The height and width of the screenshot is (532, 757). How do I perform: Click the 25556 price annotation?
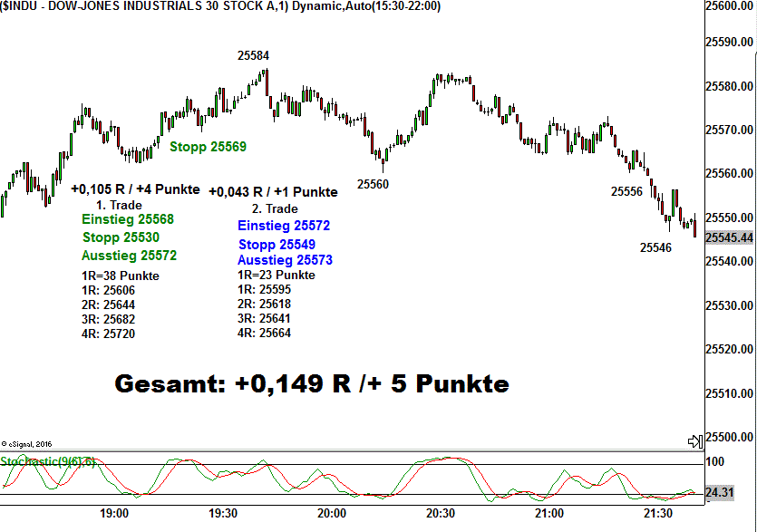[626, 191]
